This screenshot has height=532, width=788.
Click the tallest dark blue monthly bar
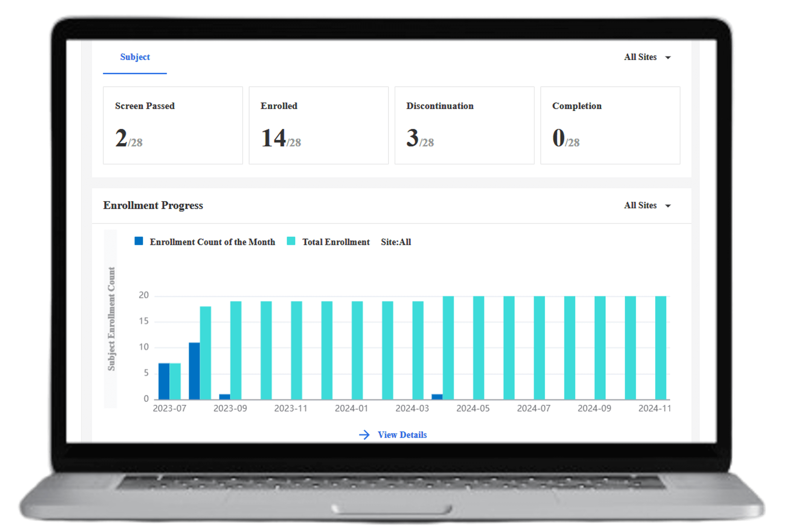coord(194,371)
